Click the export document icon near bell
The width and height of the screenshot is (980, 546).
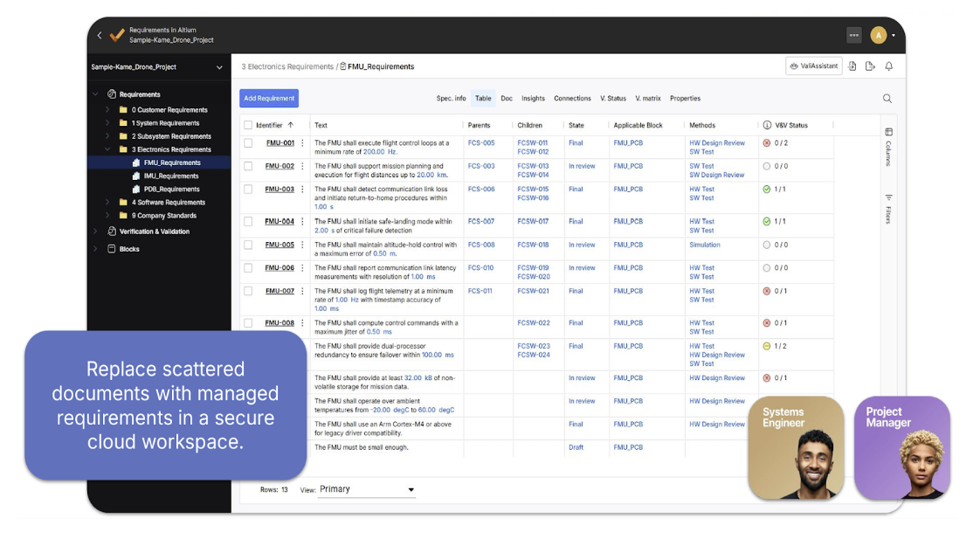click(870, 66)
